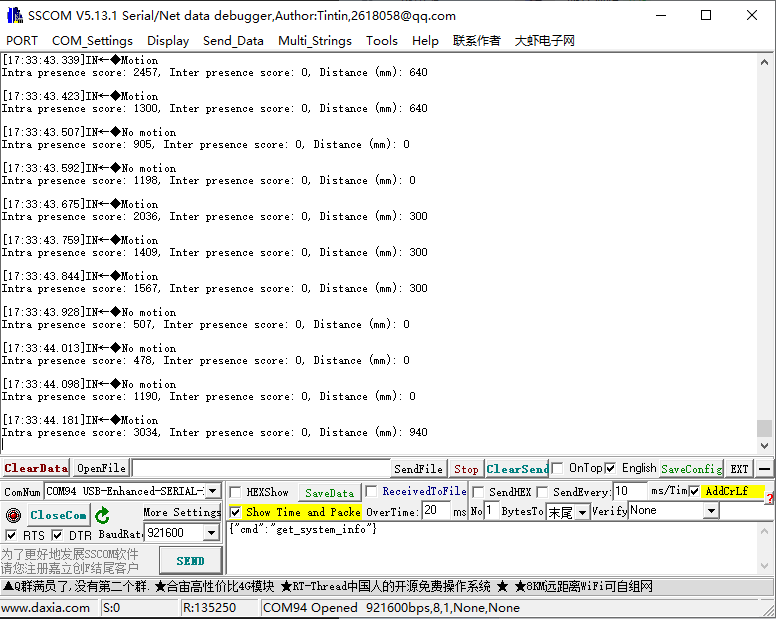Open the BaudRate 921600 dropdown

point(211,534)
